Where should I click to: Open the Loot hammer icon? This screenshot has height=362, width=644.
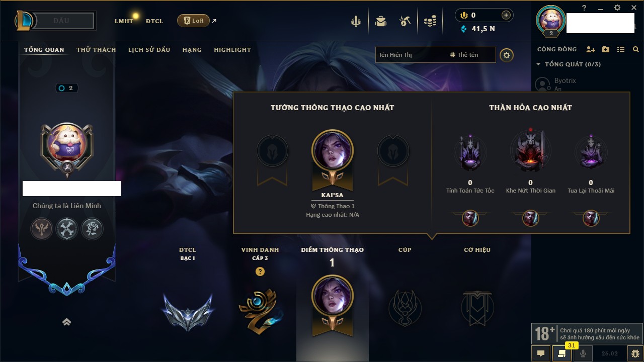405,21
